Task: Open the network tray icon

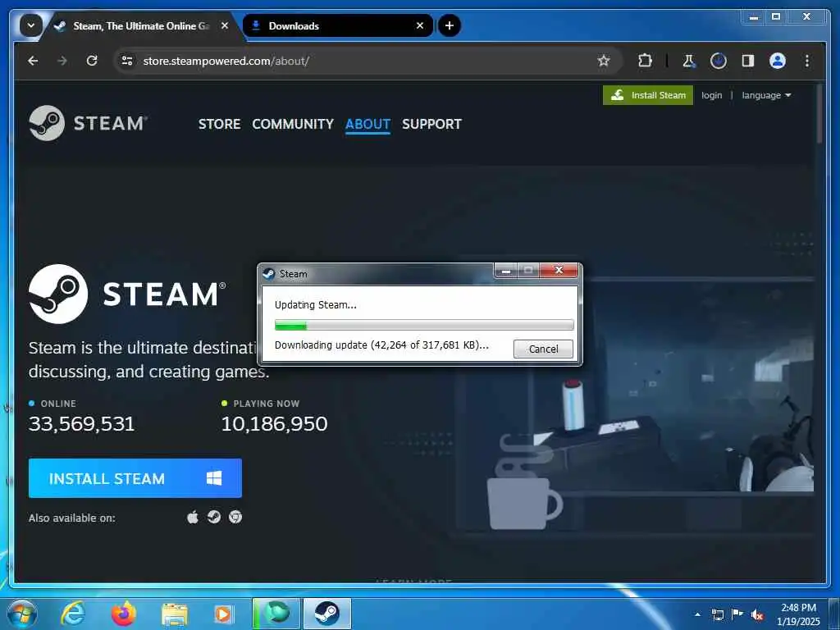Action: tap(717, 614)
